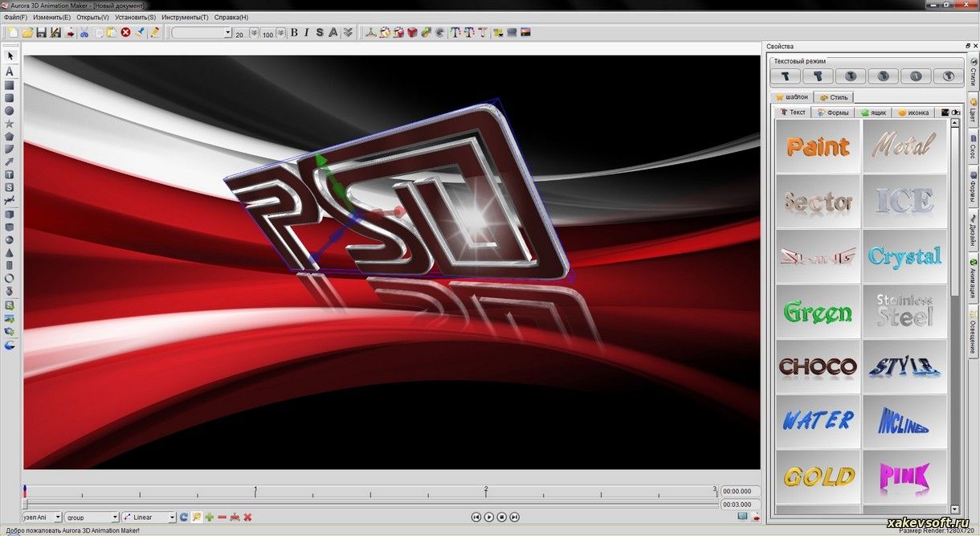The image size is (980, 536).
Task: Open the Стиль tab next to шаблон
Action: 833,97
